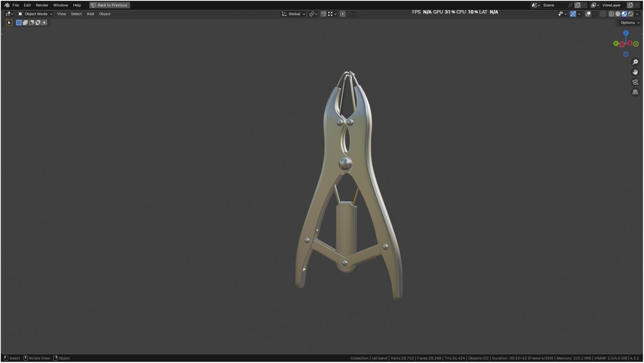Open the File menu

click(x=15, y=5)
